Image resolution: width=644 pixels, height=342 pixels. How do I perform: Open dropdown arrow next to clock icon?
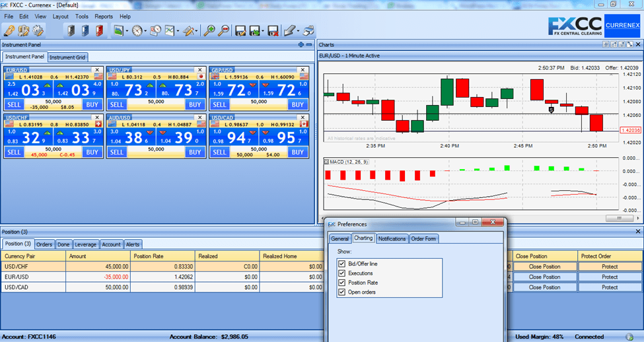(145, 31)
